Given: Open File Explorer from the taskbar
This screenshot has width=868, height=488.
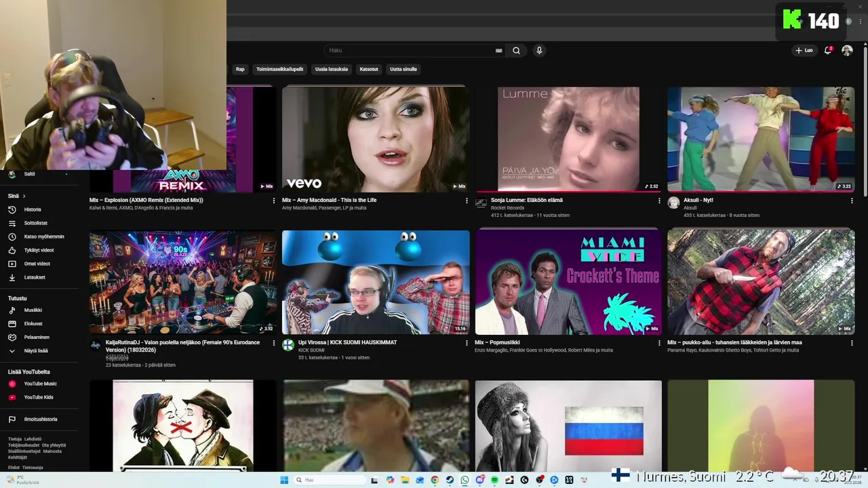Looking at the screenshot, I should tap(405, 480).
